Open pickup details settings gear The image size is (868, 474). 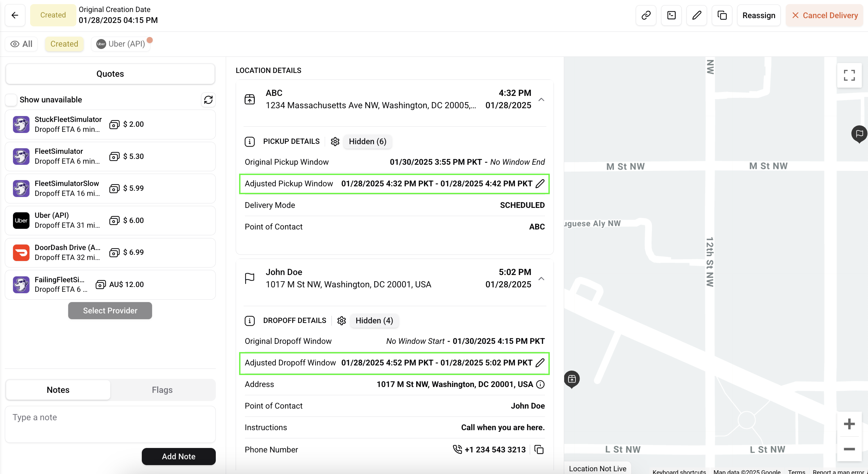335,141
